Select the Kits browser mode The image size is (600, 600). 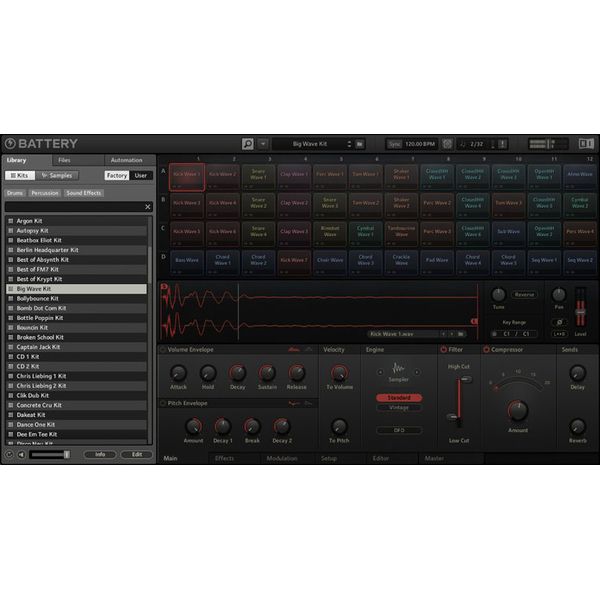[x=20, y=176]
